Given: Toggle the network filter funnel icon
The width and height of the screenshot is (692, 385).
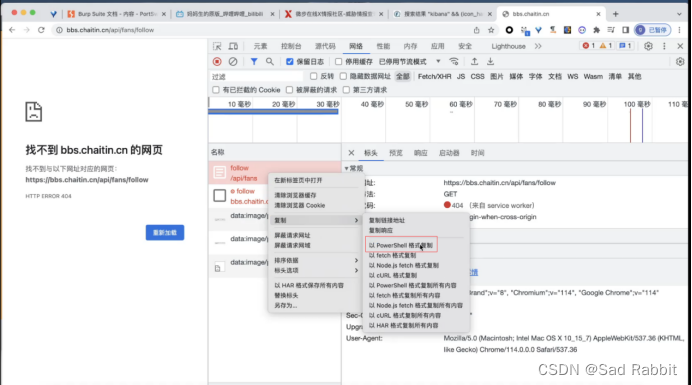Looking at the screenshot, I should (254, 62).
